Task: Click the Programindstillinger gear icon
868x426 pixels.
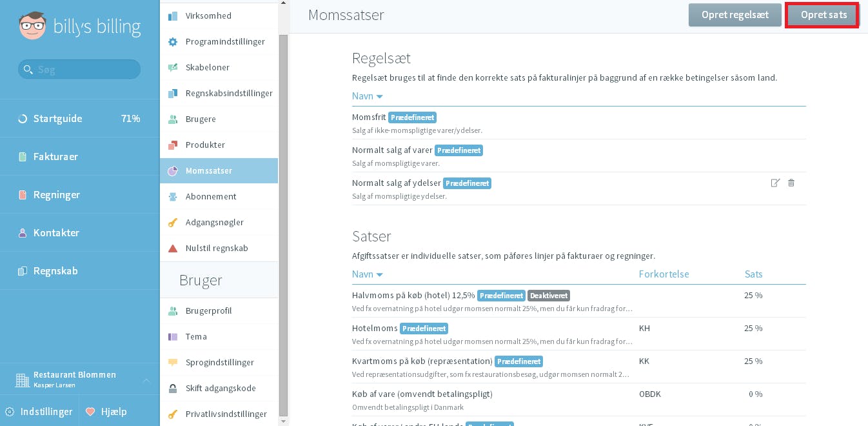Action: point(173,42)
